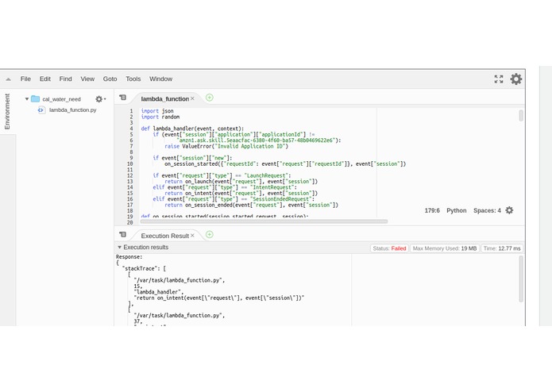
Task: Click cursor position 179:6 indicator
Action: [432, 210]
